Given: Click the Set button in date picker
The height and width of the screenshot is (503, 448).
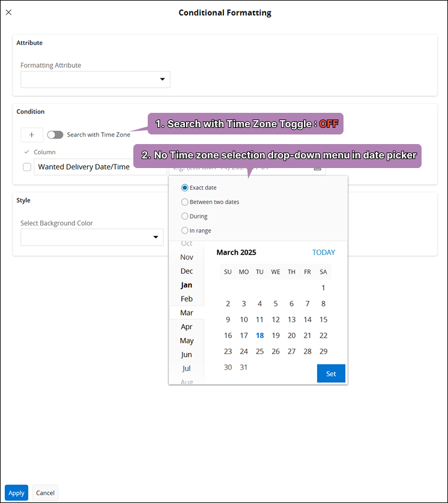Looking at the screenshot, I should coord(331,373).
